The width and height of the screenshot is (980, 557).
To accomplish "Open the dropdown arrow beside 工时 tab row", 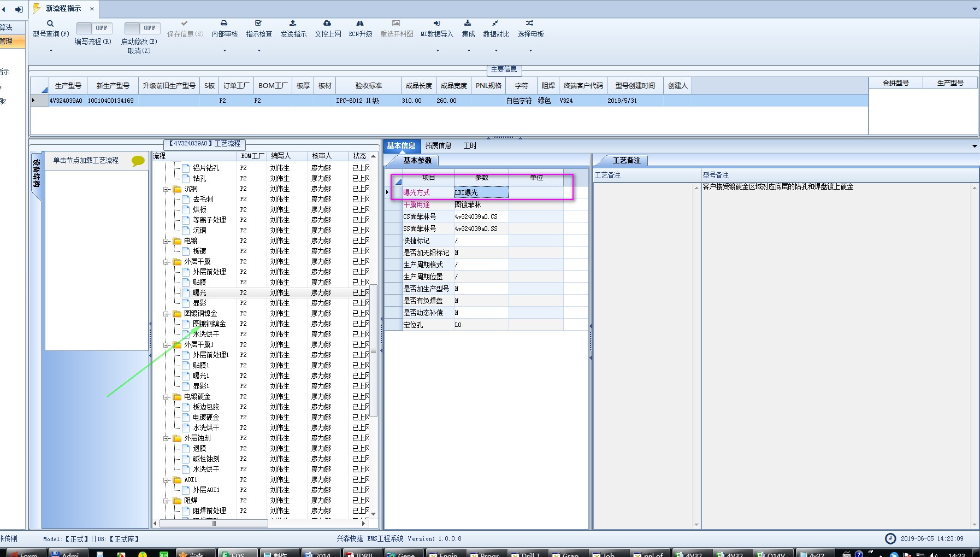I will 975,146.
